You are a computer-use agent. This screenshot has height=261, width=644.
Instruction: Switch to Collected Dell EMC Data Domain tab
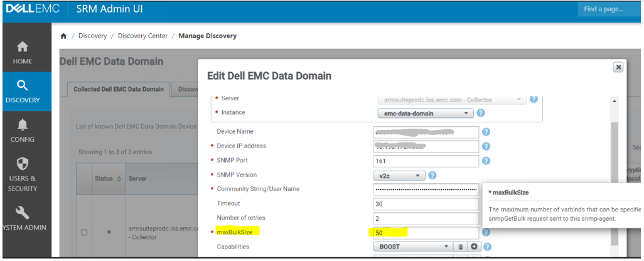tap(119, 89)
